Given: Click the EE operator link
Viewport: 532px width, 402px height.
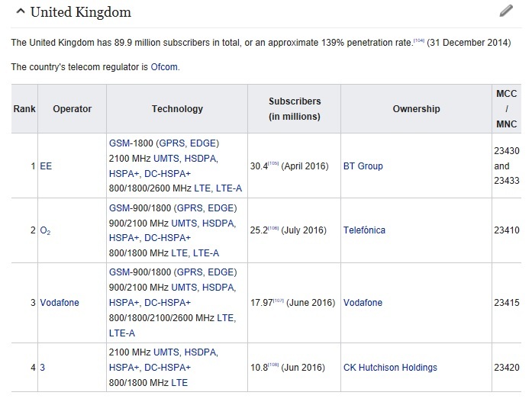Looking at the screenshot, I should [x=46, y=166].
